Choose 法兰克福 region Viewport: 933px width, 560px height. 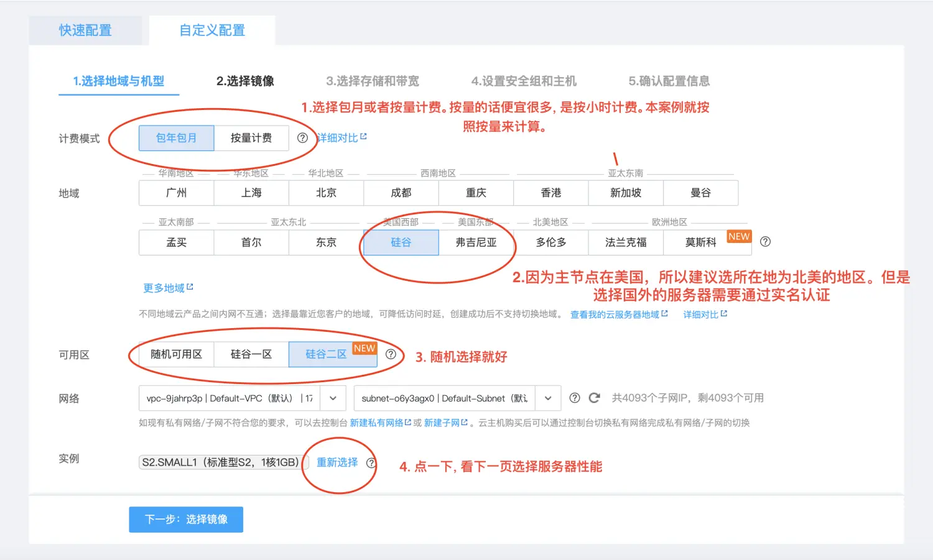click(626, 242)
